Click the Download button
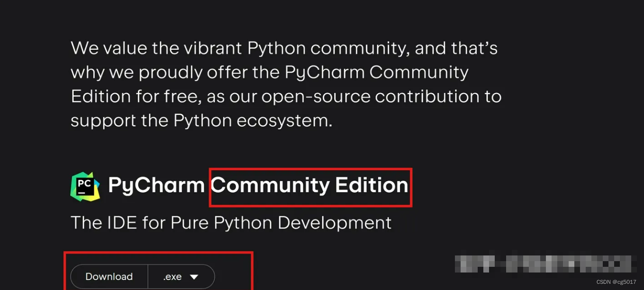The image size is (644, 290). click(x=109, y=277)
